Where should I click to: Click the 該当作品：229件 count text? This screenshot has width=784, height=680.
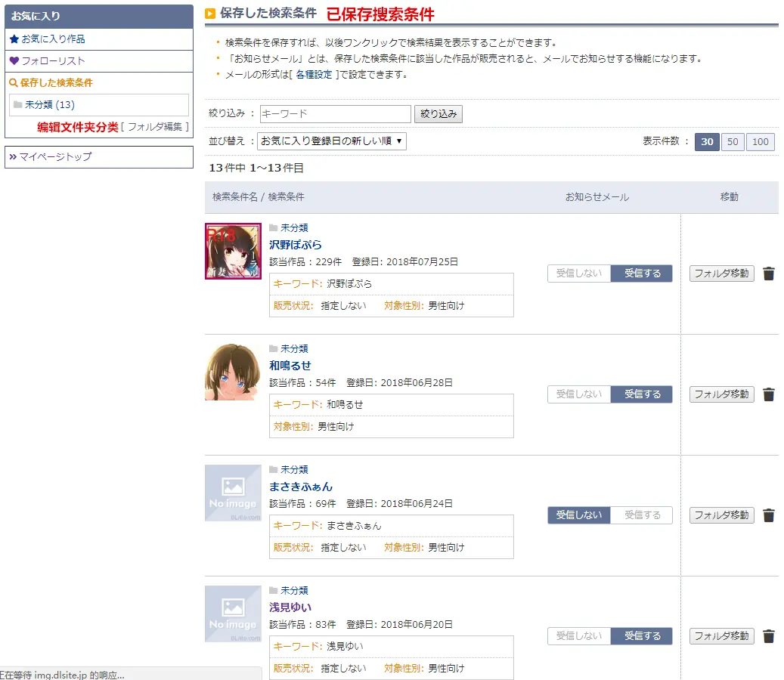pos(305,262)
